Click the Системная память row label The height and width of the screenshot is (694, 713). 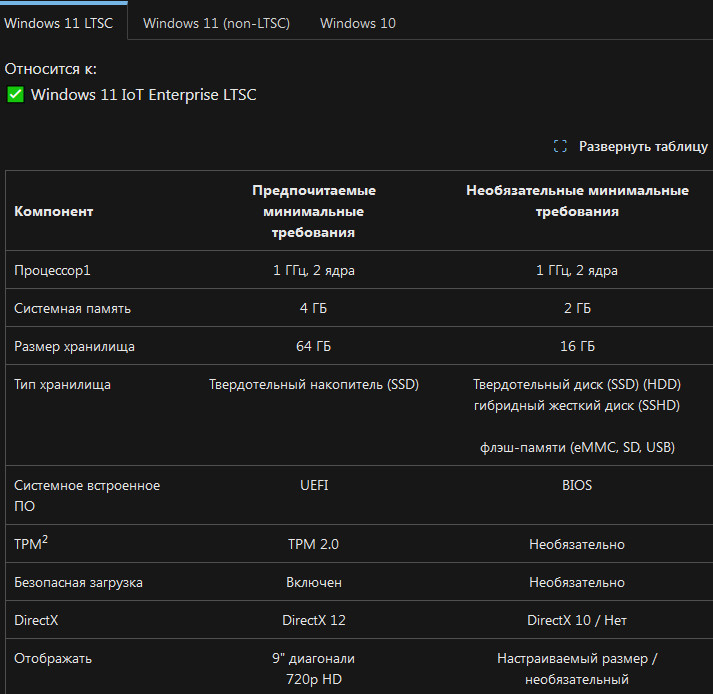(72, 308)
